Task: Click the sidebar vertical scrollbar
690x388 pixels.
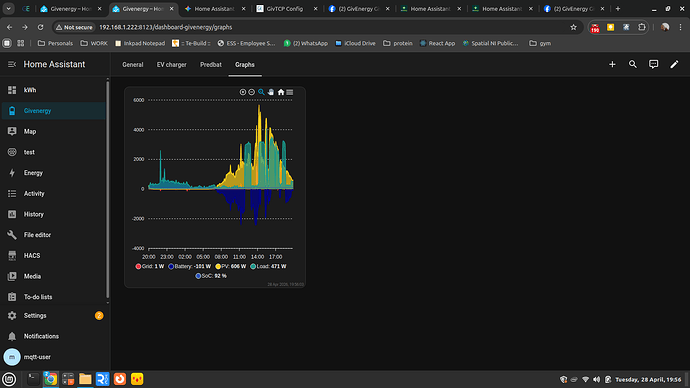Action: pos(108,189)
